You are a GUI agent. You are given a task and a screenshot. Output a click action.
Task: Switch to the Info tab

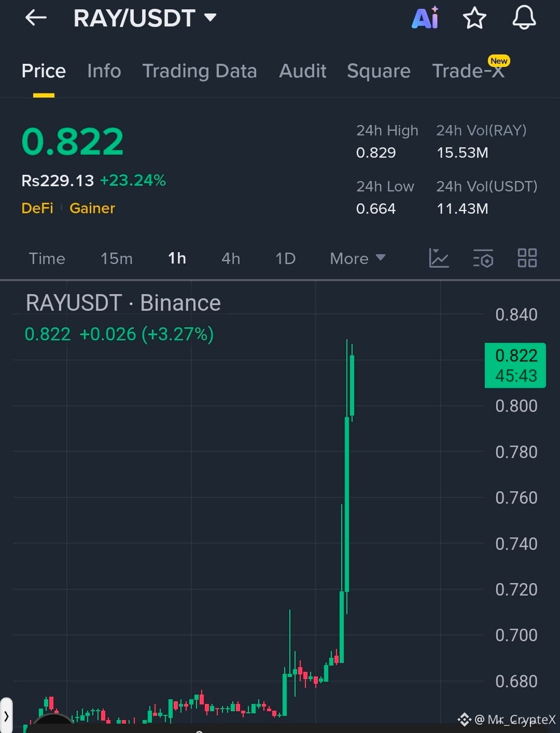(x=104, y=71)
